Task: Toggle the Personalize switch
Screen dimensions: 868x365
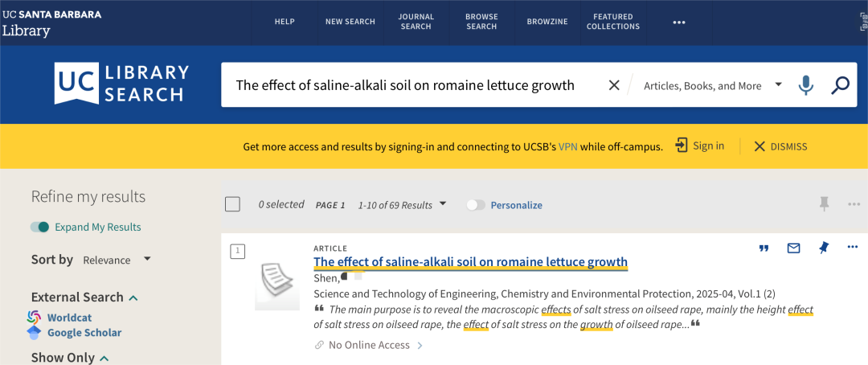Action: 476,205
